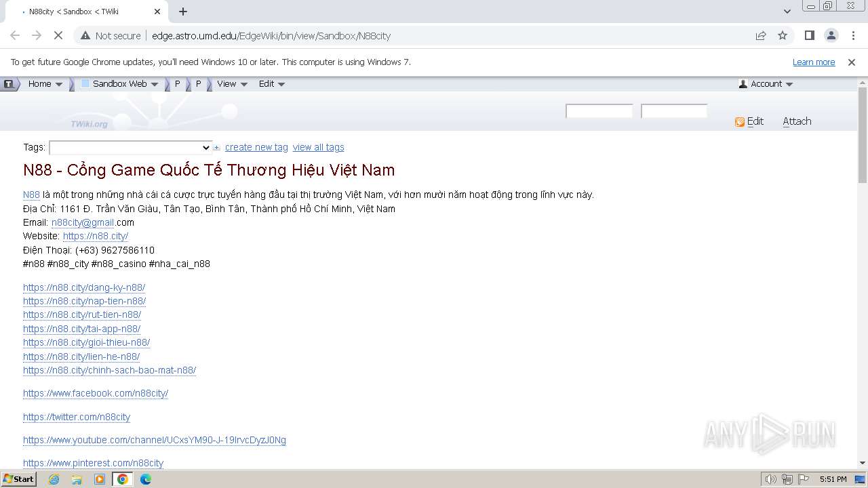
Task: Open the twitter.com/n88city link
Action: (x=77, y=417)
